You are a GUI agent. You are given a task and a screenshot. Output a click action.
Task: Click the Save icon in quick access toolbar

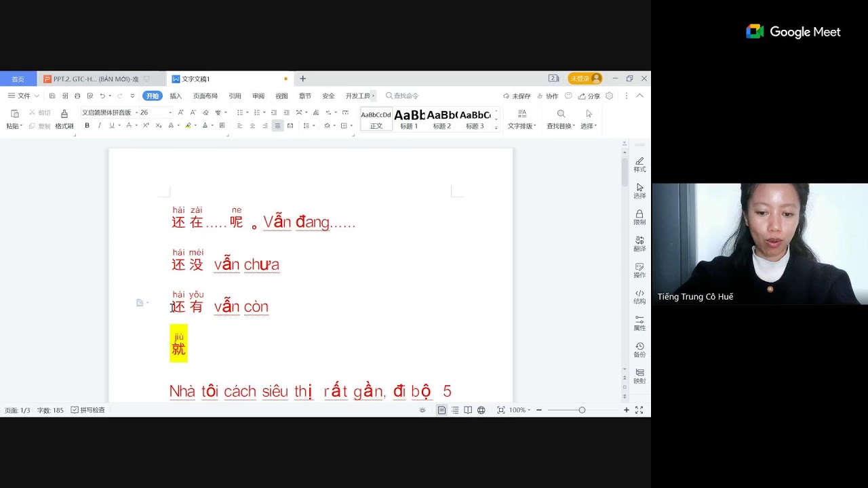click(x=52, y=96)
